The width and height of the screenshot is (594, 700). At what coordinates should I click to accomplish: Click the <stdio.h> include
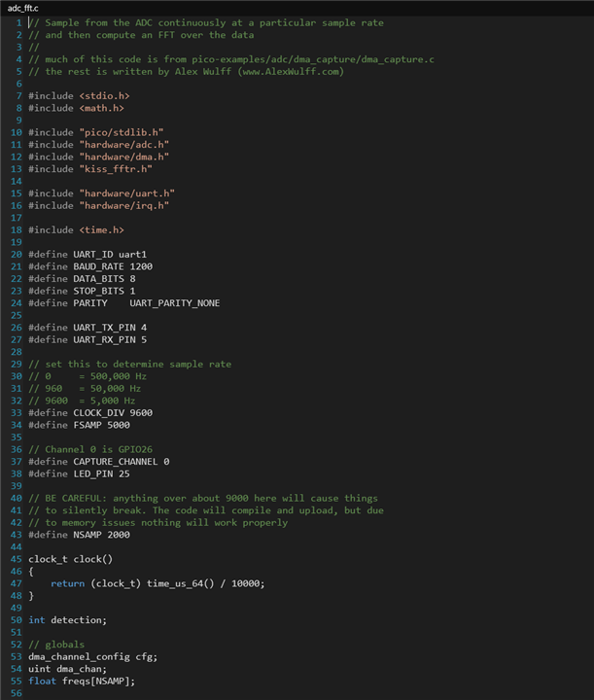pyautogui.click(x=104, y=95)
